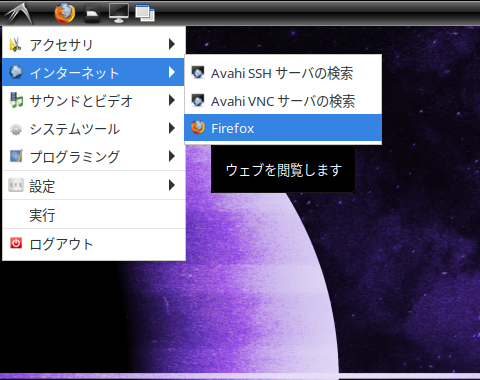Open the 設定 menu entry
The height and width of the screenshot is (380, 480).
click(94, 185)
